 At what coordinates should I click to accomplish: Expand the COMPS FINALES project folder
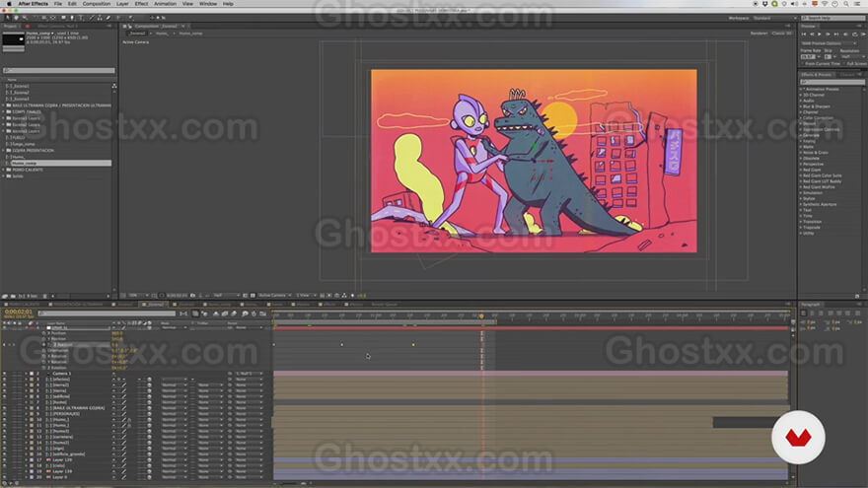point(3,111)
